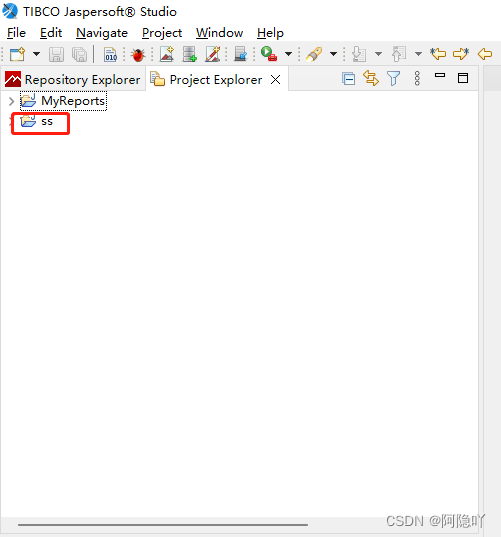The width and height of the screenshot is (501, 537).
Task: Open the File menu
Action: pyautogui.click(x=16, y=33)
